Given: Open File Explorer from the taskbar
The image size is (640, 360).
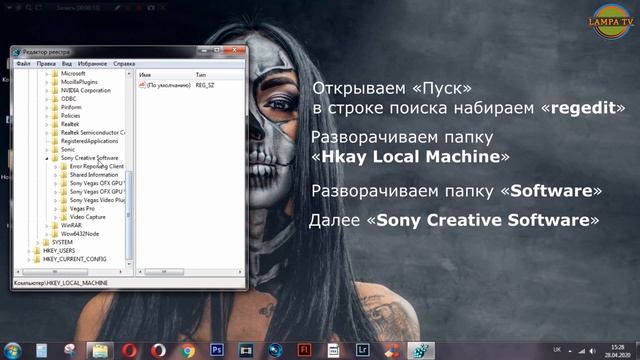Looking at the screenshot, I should [100, 351].
